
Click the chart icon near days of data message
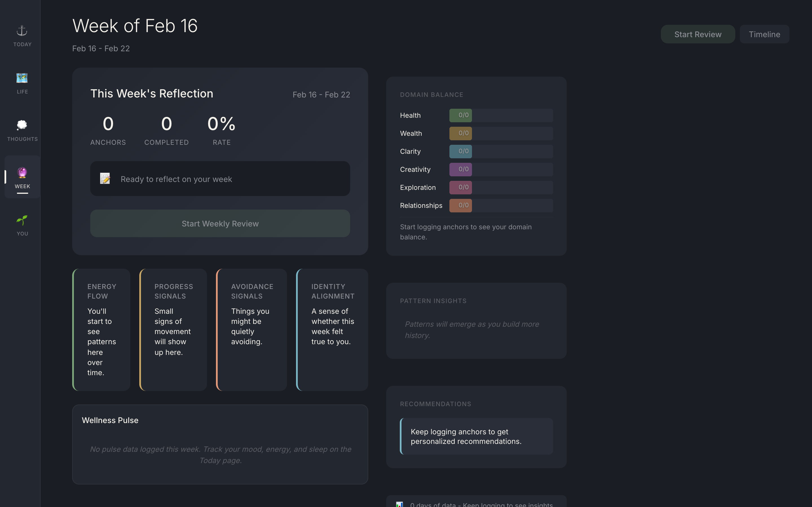399,504
